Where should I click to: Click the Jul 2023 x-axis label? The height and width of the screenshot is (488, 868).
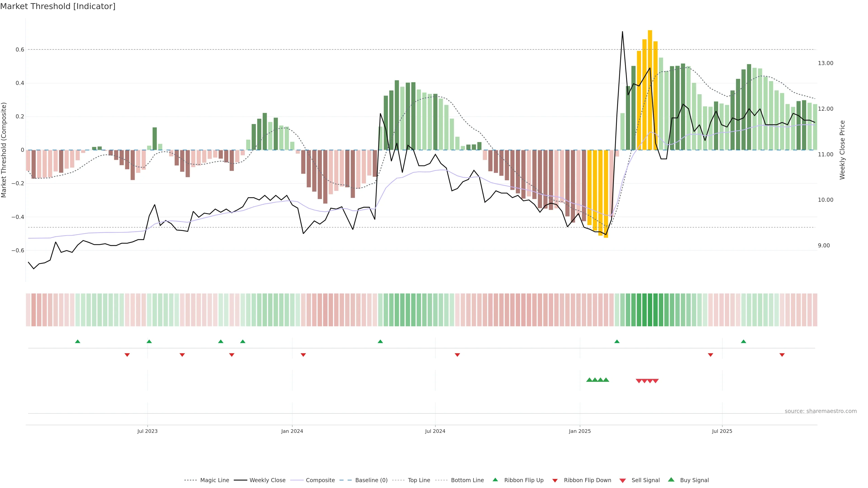(x=147, y=431)
